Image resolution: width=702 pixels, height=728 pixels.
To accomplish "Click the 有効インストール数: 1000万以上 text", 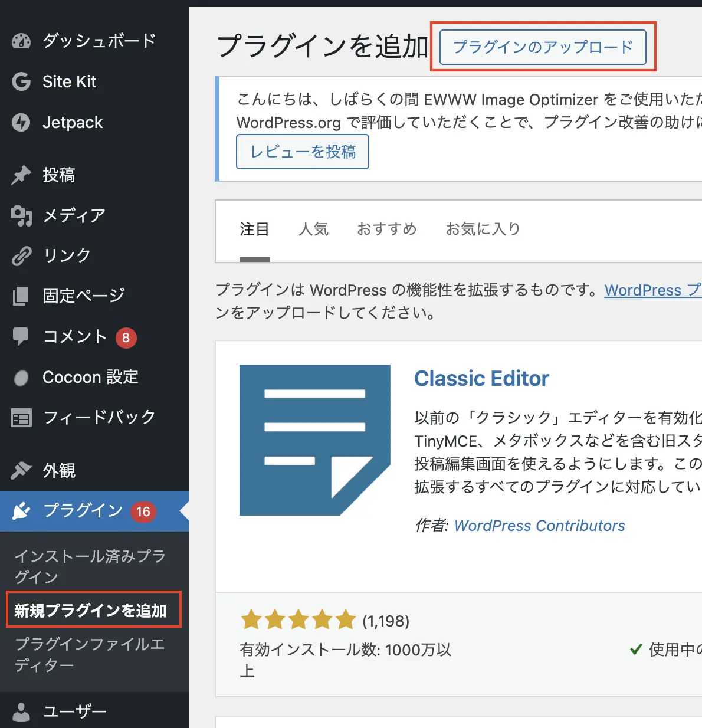I will click(346, 660).
